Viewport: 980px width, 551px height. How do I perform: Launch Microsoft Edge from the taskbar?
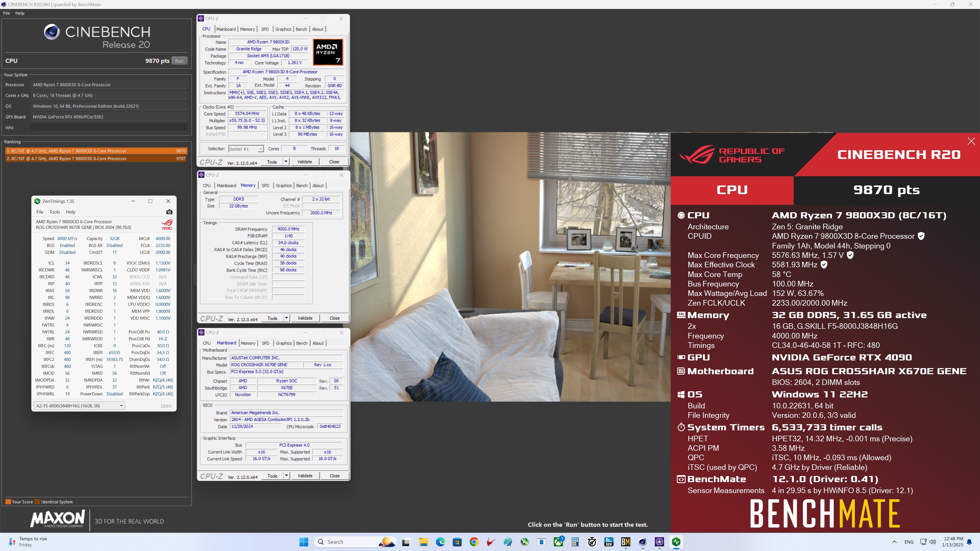pos(440,542)
